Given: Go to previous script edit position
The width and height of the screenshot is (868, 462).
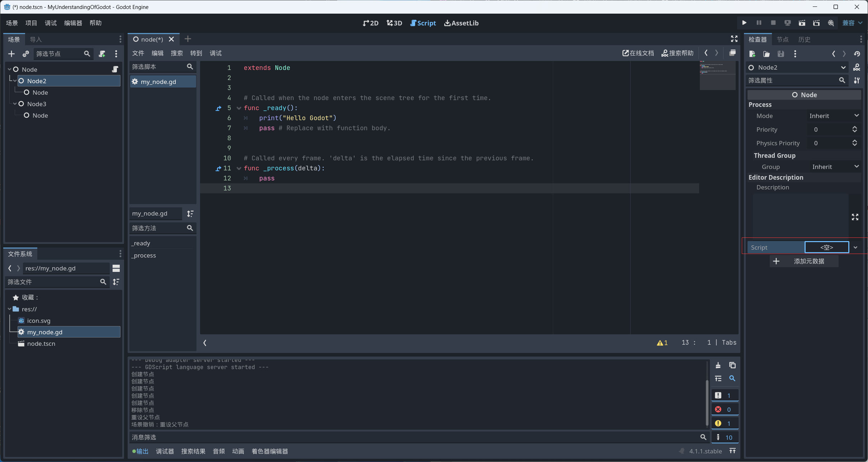Looking at the screenshot, I should pos(706,53).
